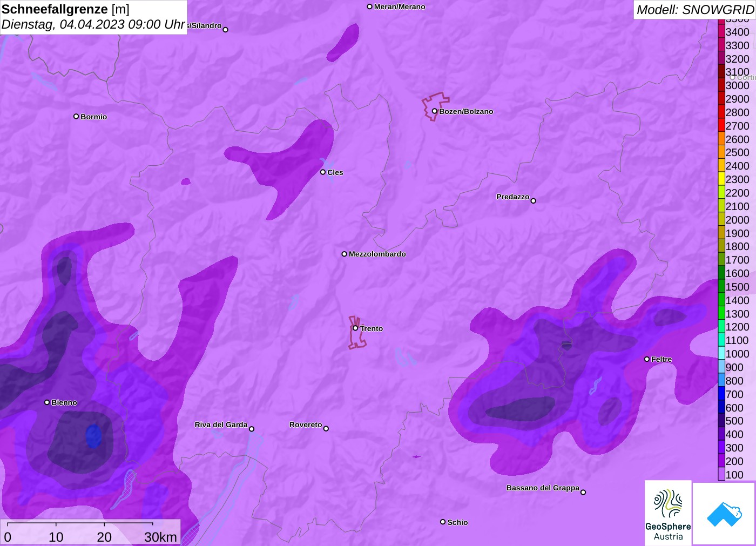Image resolution: width=756 pixels, height=546 pixels.
Task: Click the 700 m blue legend swatch
Action: [721, 394]
